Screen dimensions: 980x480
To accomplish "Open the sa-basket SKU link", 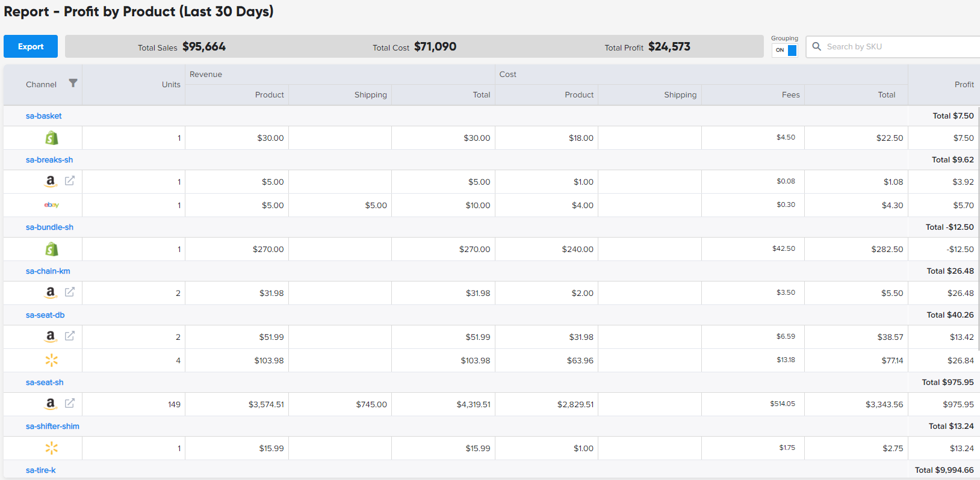I will (43, 116).
